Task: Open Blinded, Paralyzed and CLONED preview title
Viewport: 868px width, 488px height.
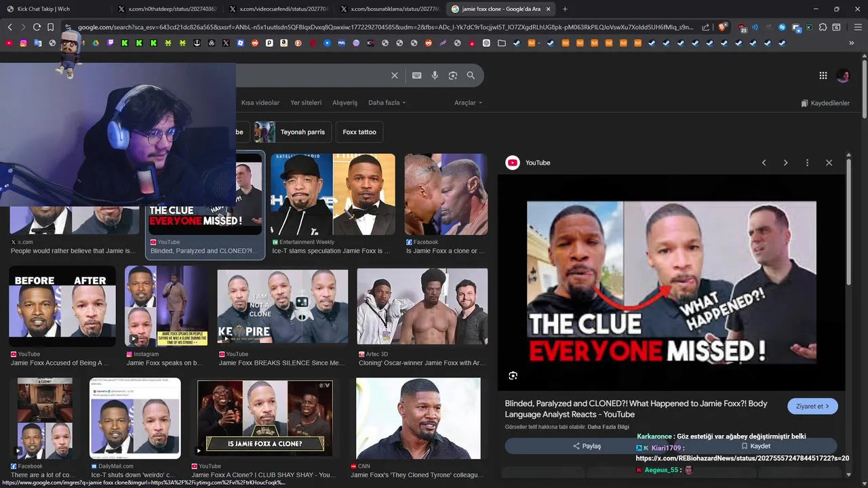Action: [x=636, y=409]
